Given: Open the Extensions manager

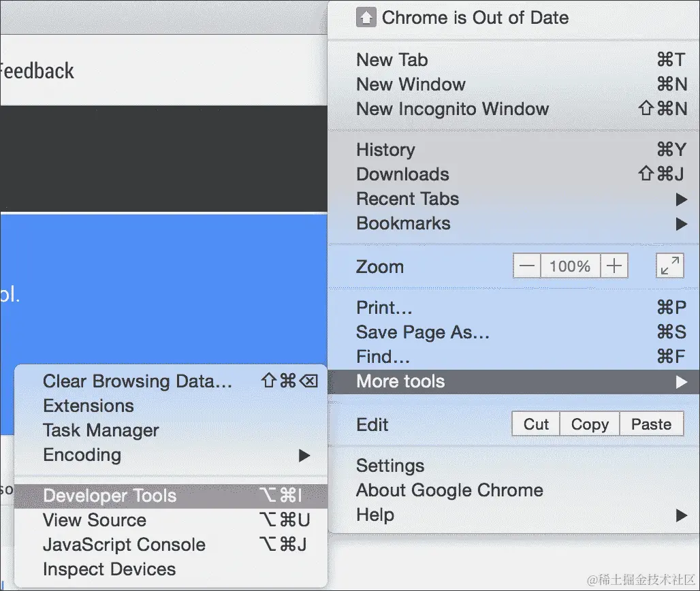Looking at the screenshot, I should click(88, 406).
